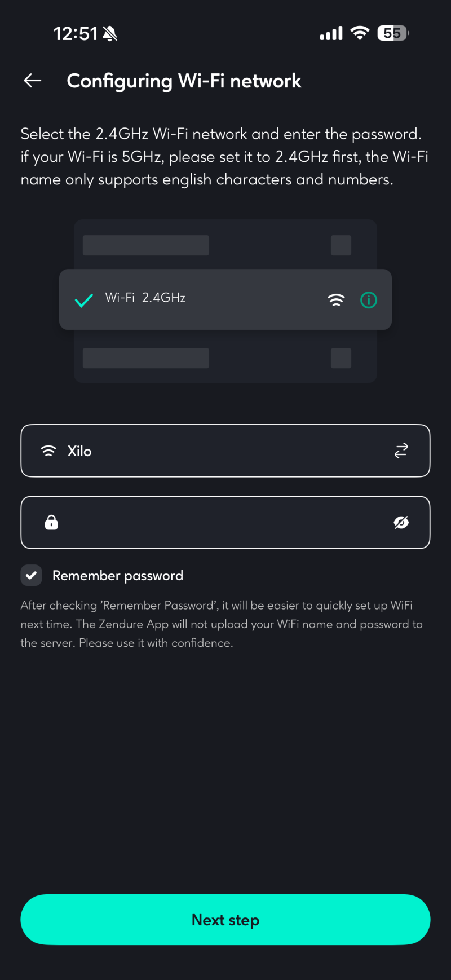The image size is (451, 980).
Task: Click the green info icon
Action: 369,300
